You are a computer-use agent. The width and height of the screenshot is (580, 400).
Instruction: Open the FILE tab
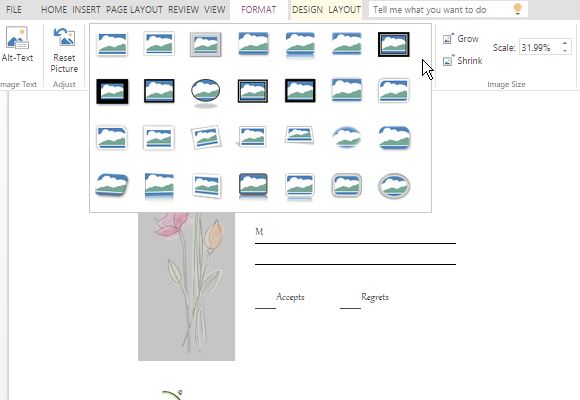tap(14, 10)
